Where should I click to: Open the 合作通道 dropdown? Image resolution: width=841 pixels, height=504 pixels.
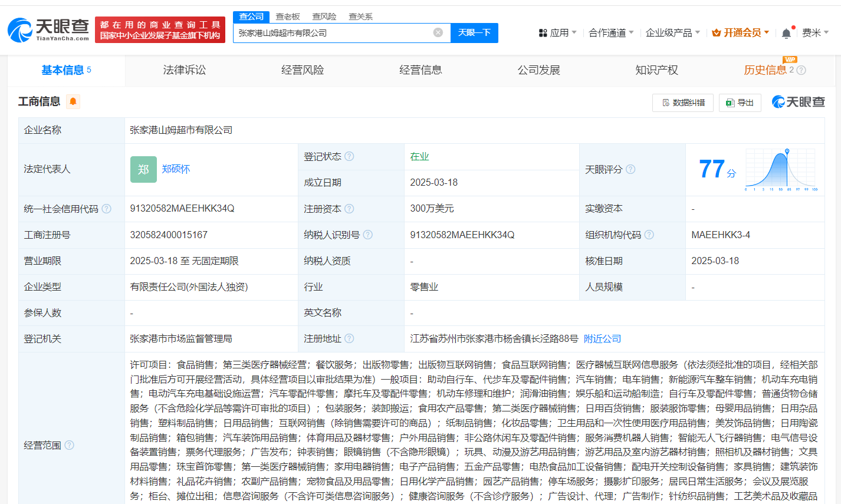pos(611,33)
